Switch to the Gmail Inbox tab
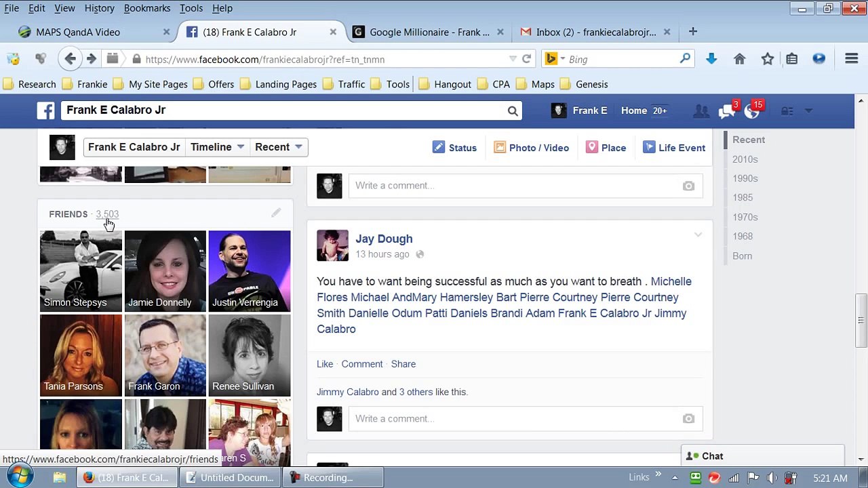This screenshot has width=868, height=488. click(x=595, y=32)
